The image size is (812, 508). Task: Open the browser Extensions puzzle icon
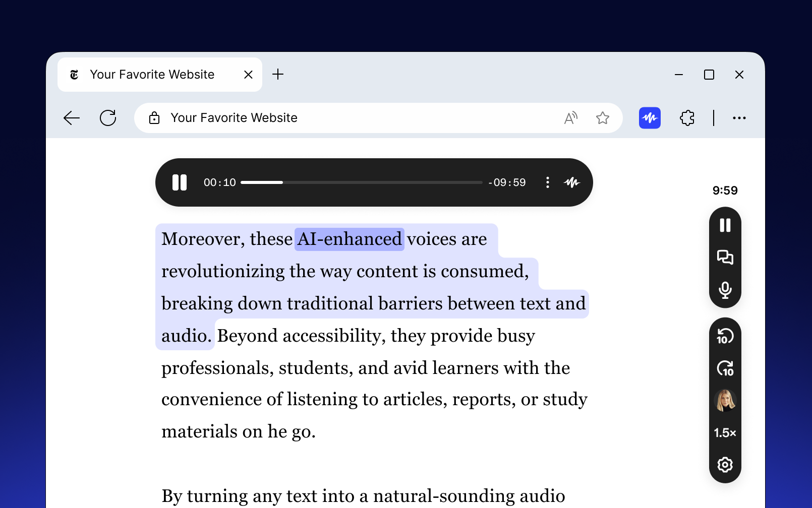[x=687, y=118]
